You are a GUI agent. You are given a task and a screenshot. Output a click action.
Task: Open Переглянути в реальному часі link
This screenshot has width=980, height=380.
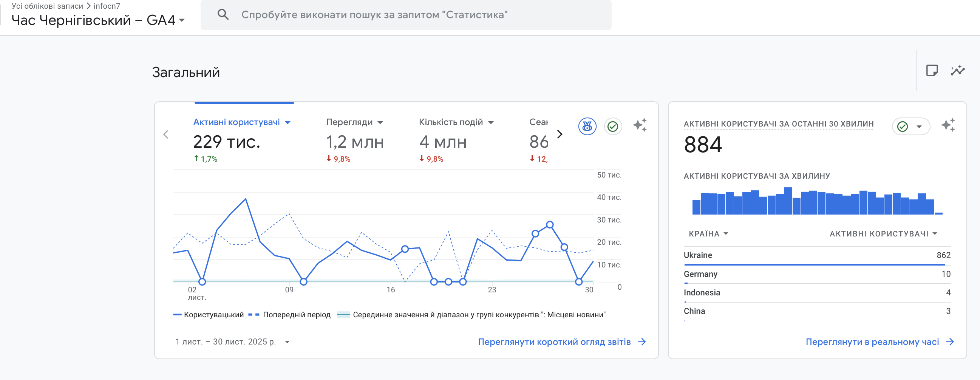click(x=875, y=341)
